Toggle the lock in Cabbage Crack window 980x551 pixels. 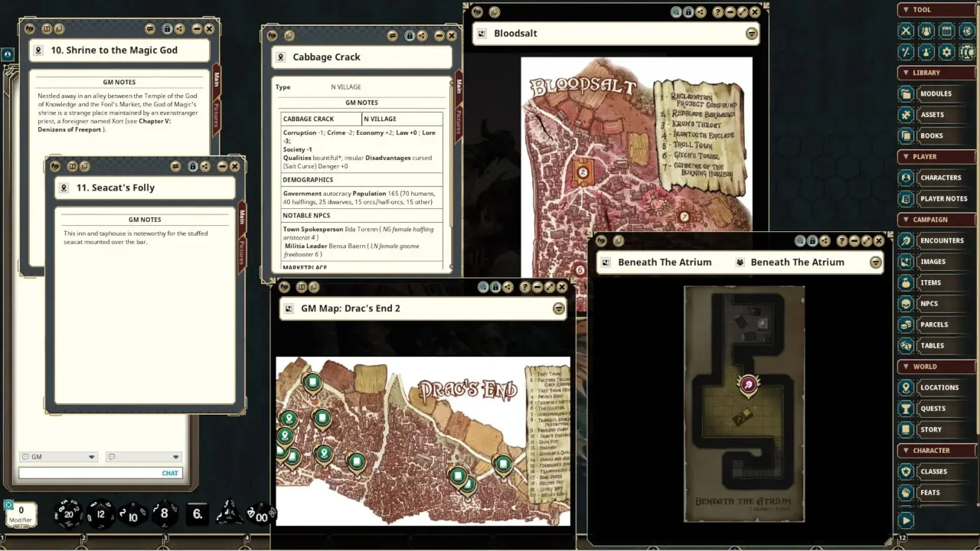(x=410, y=35)
